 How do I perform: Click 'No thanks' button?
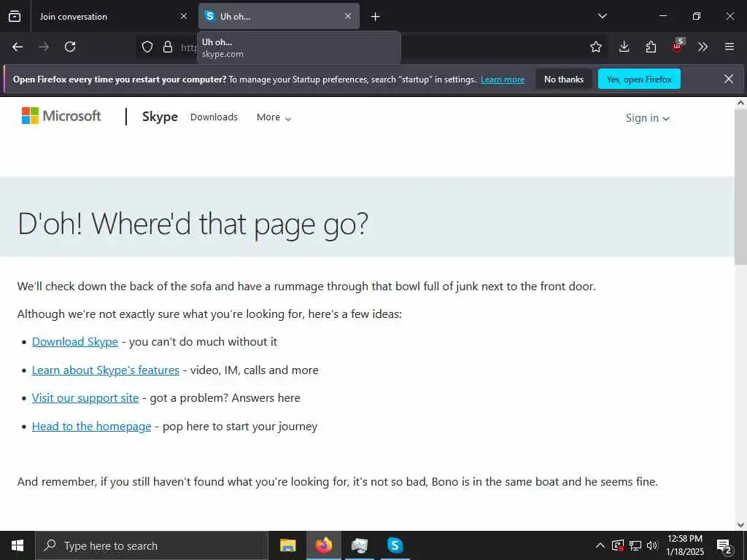coord(564,79)
